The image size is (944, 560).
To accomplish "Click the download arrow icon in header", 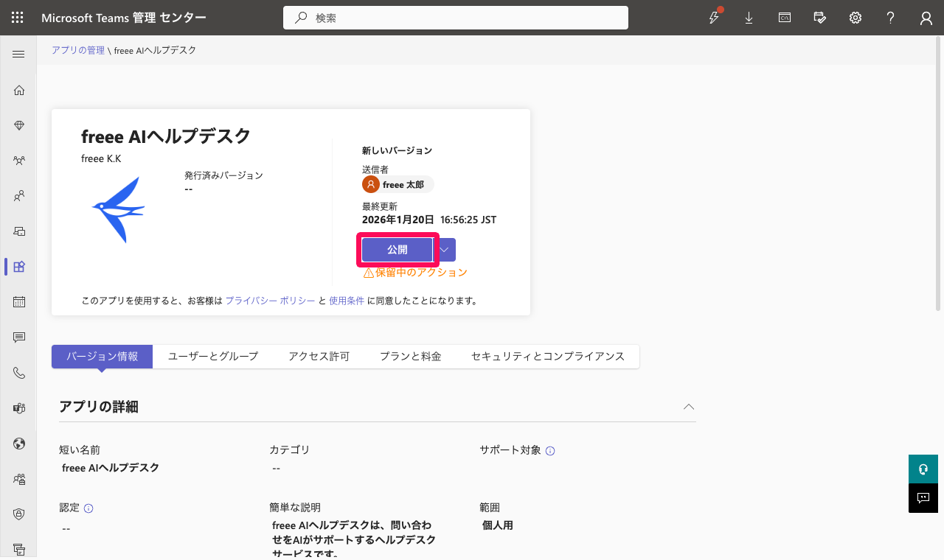I will (749, 18).
